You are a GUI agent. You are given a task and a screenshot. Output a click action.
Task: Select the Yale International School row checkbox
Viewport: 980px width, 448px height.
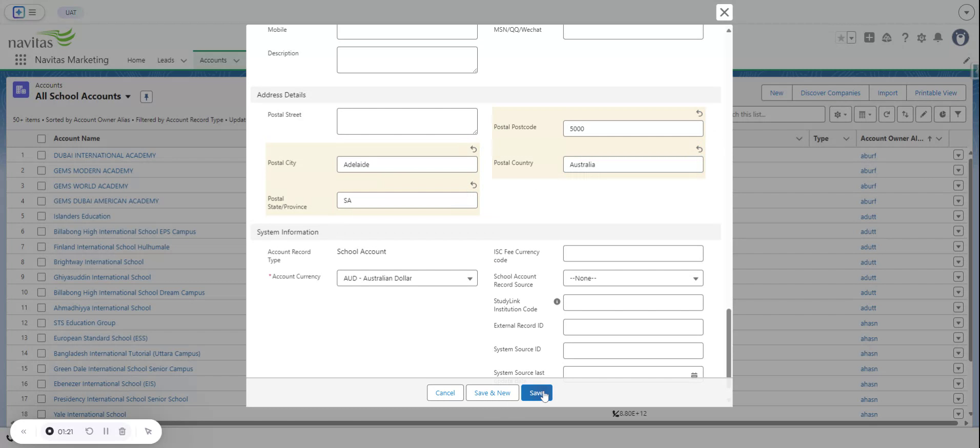pyautogui.click(x=42, y=414)
